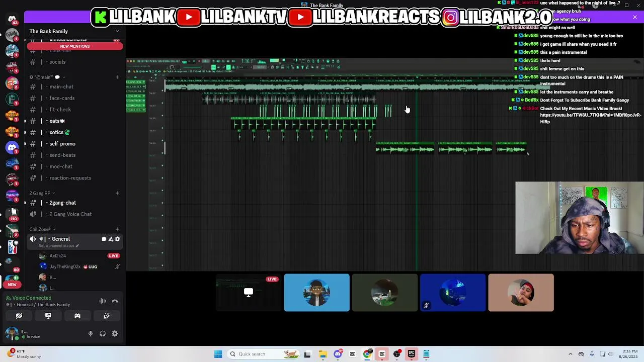Select the blue Discord-logo server icon
Screen dimensions: 644x362
(12, 147)
